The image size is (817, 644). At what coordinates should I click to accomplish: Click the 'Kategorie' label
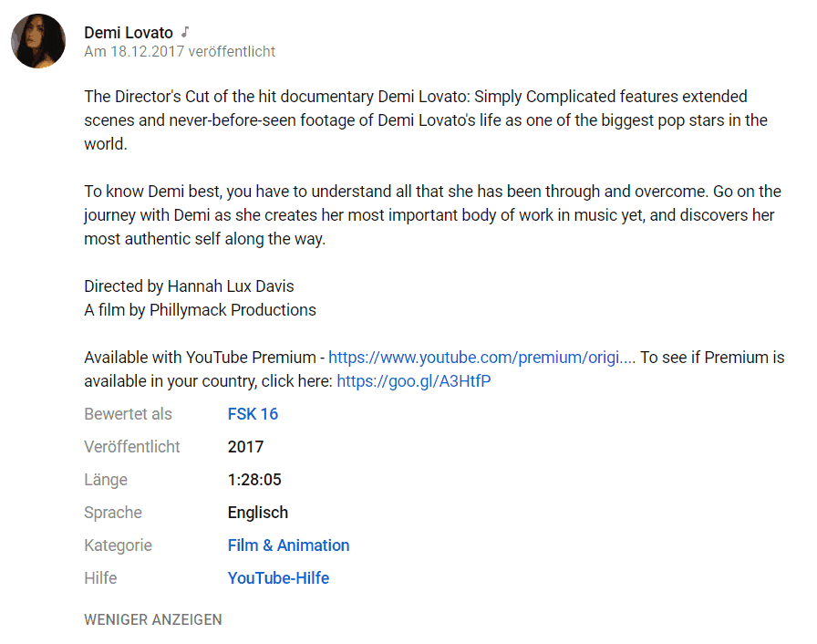tap(119, 545)
